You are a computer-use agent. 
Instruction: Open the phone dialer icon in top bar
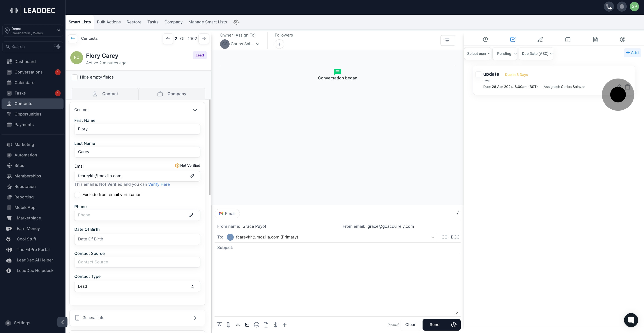coord(609,7)
